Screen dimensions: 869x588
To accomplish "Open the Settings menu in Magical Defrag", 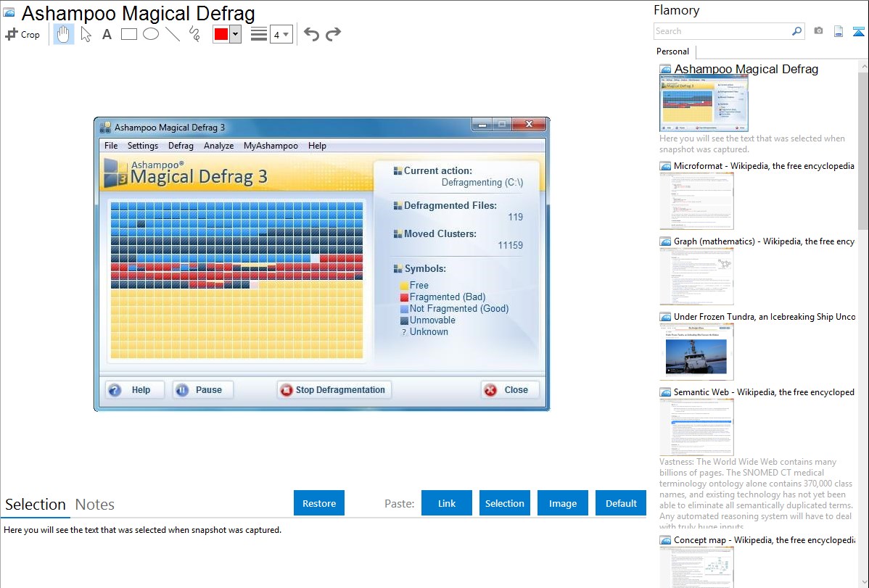I will tap(143, 146).
